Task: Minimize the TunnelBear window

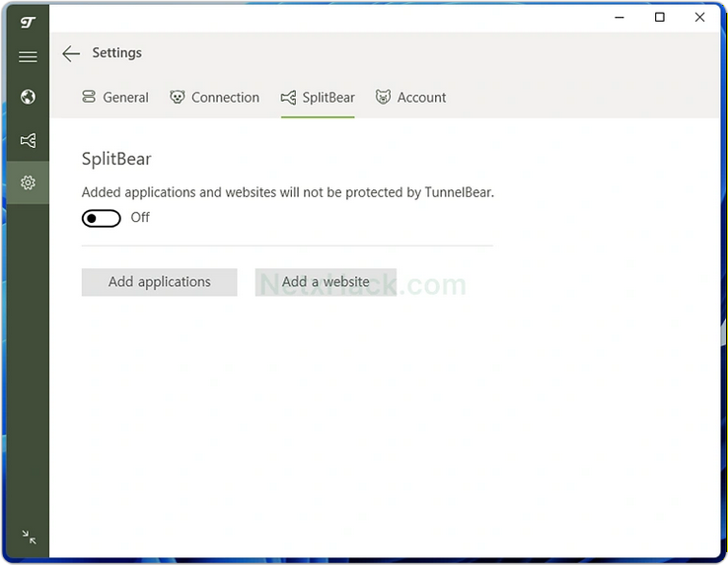Action: [619, 17]
